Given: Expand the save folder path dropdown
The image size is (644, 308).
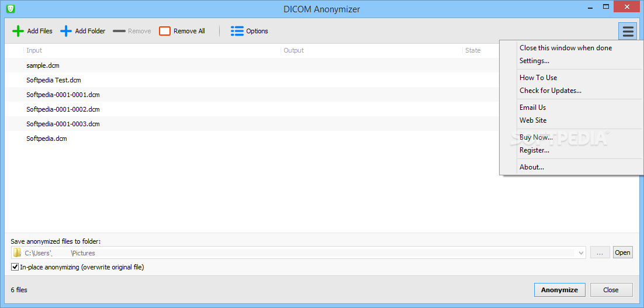Looking at the screenshot, I should [581, 252].
